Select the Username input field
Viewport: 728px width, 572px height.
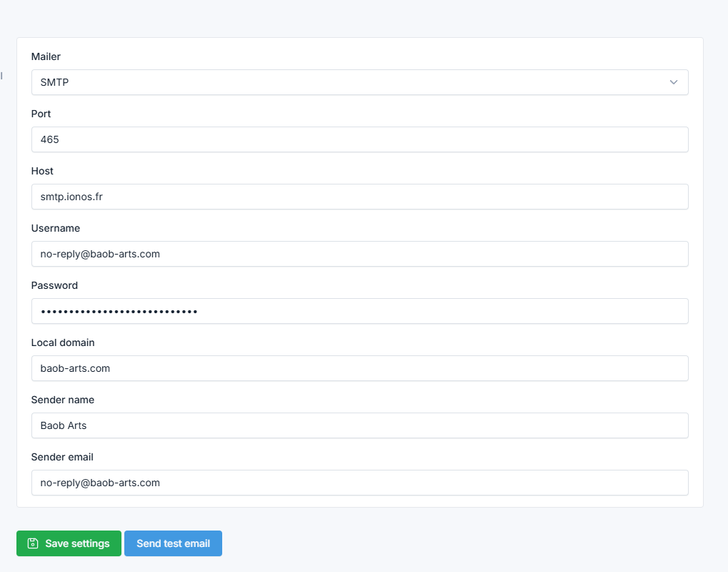tap(359, 254)
